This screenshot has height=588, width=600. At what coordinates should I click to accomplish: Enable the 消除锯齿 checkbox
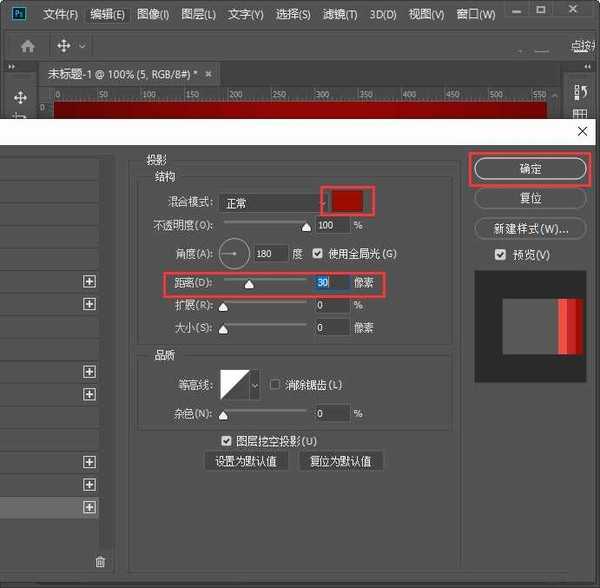pyautogui.click(x=275, y=384)
